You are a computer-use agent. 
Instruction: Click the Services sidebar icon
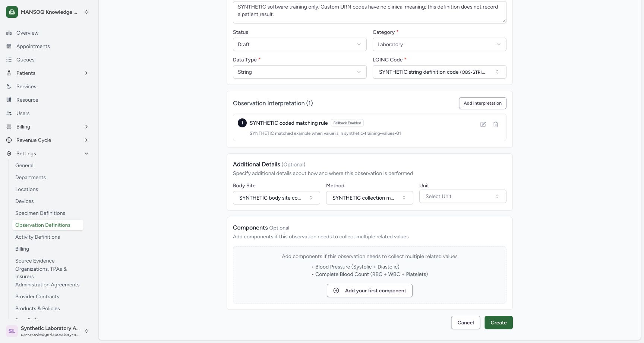click(x=9, y=86)
